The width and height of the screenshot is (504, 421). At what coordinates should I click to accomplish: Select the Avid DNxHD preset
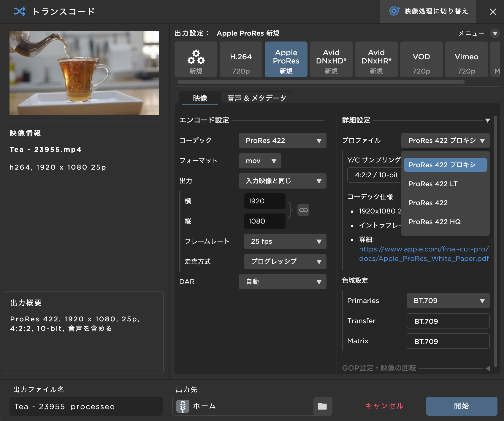(331, 59)
